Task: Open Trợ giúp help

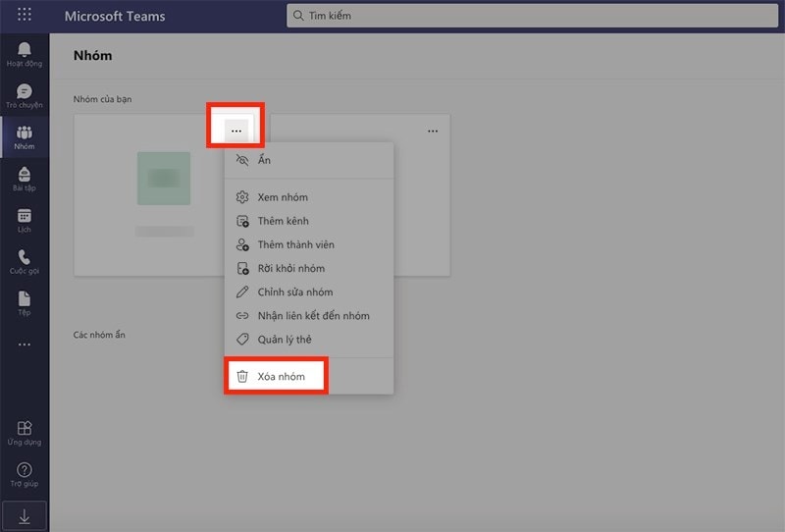Action: pyautogui.click(x=25, y=475)
